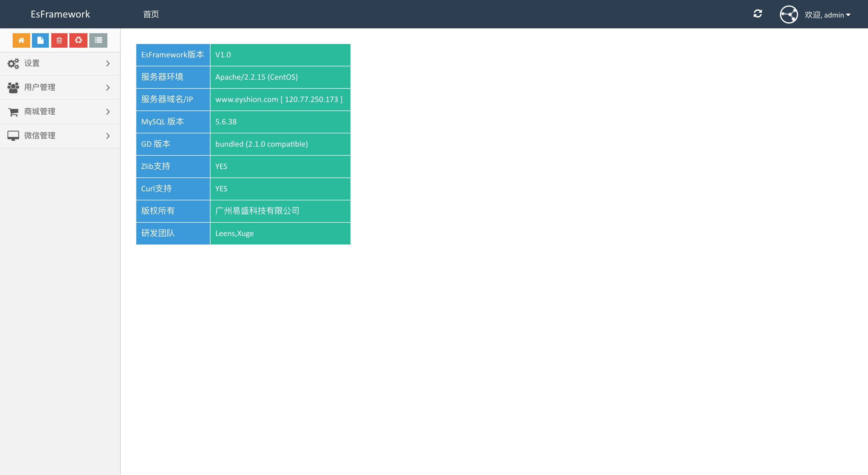The width and height of the screenshot is (868, 475).
Task: Click the admin avatar circle icon
Action: [x=789, y=14]
